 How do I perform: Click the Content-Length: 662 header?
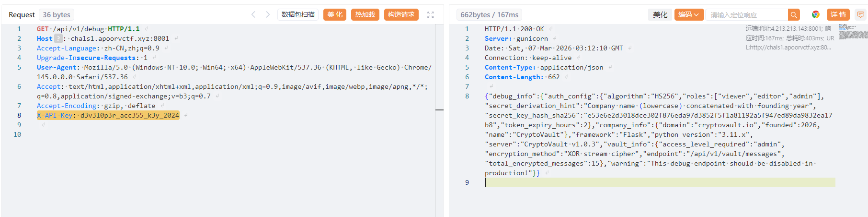(x=522, y=77)
